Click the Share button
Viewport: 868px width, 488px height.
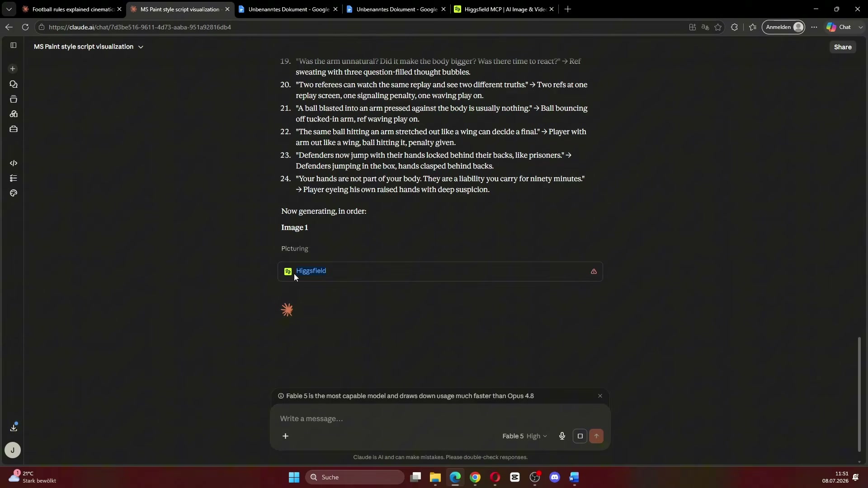(843, 47)
